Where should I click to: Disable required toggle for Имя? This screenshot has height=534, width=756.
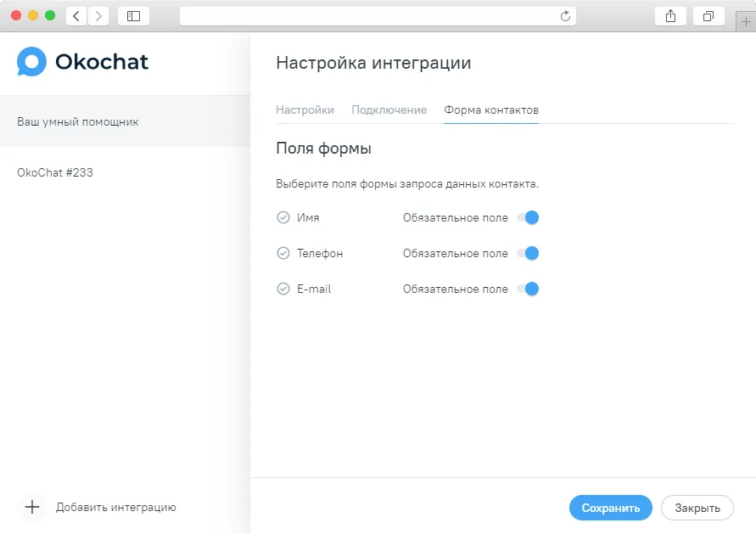click(528, 217)
